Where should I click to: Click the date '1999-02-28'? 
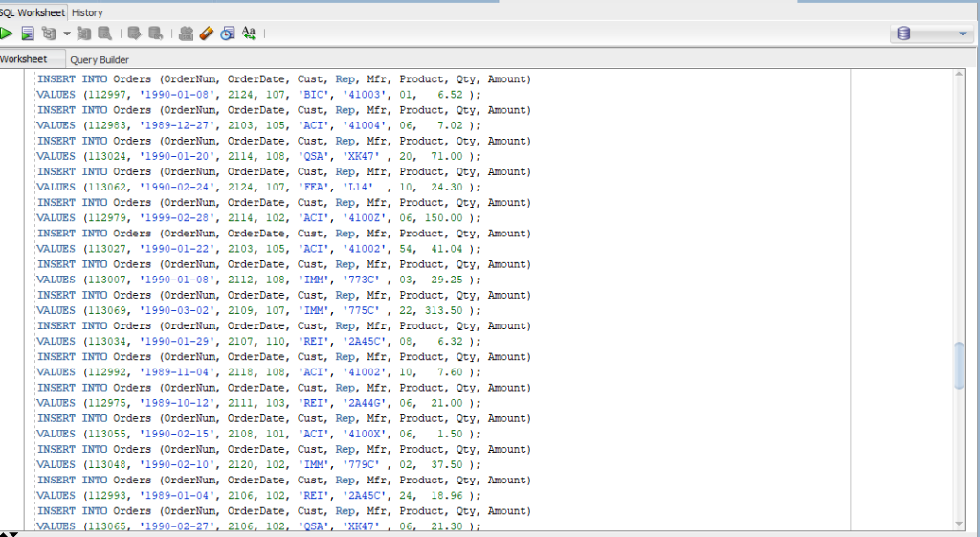coord(177,218)
